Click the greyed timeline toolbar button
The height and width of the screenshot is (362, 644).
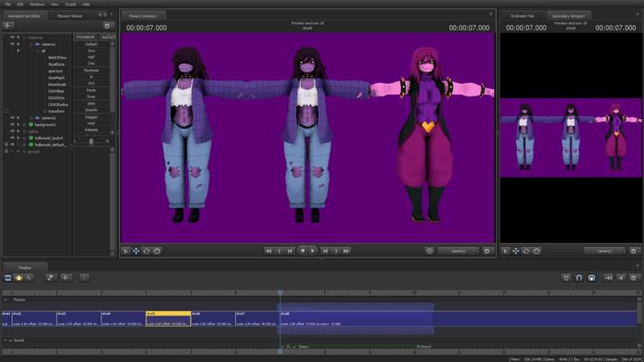click(x=85, y=278)
